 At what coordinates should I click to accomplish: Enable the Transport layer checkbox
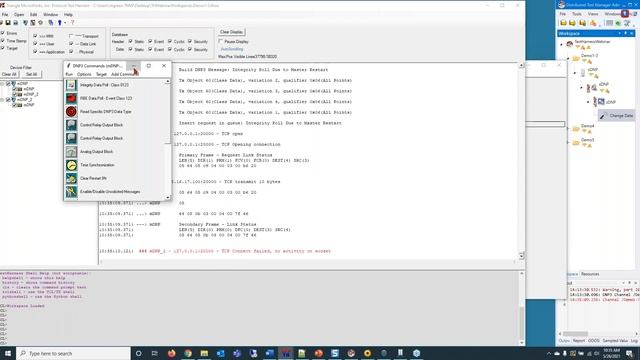(71, 36)
